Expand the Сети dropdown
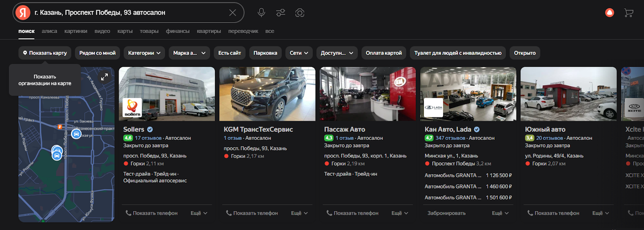Viewport: 644px width, 230px height. point(299,53)
